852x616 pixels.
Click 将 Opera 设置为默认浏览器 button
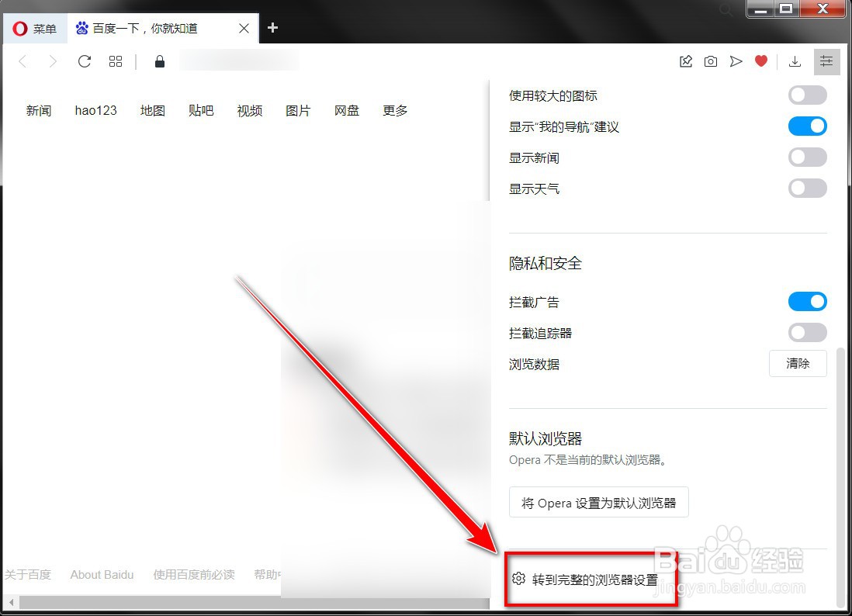click(599, 503)
